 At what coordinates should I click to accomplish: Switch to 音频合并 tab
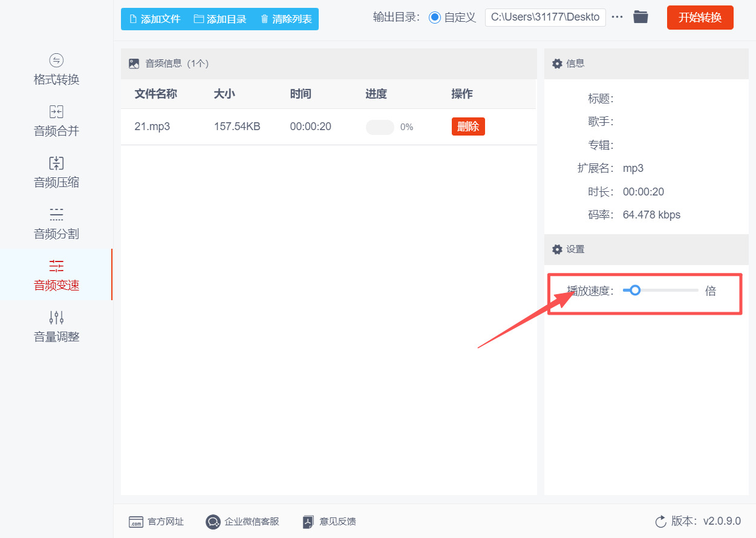click(56, 122)
